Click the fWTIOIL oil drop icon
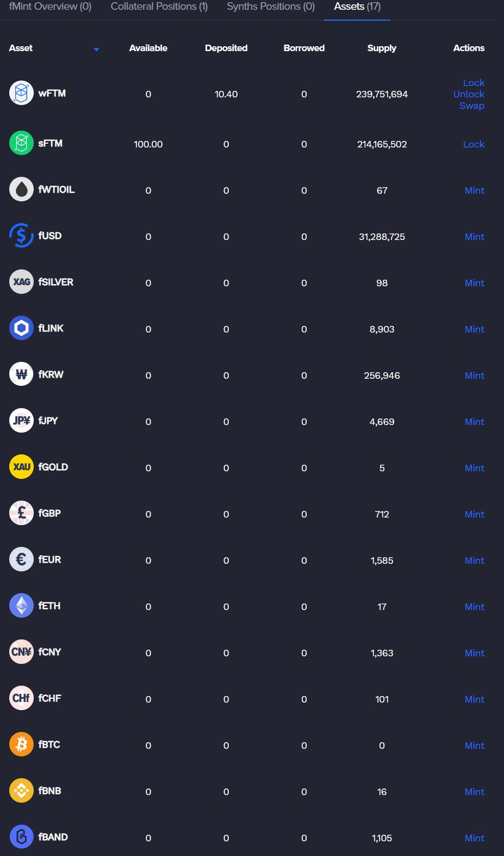 [21, 189]
